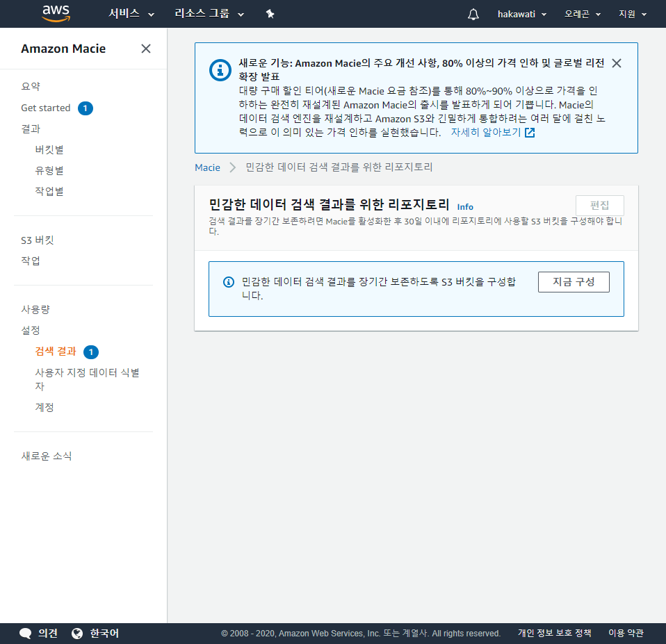Open 이용 약관 terms link
The height and width of the screenshot is (644, 666).
[626, 633]
